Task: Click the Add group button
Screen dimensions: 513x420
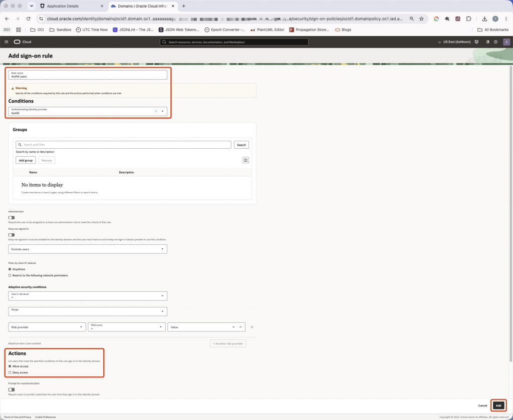Action: (26, 160)
